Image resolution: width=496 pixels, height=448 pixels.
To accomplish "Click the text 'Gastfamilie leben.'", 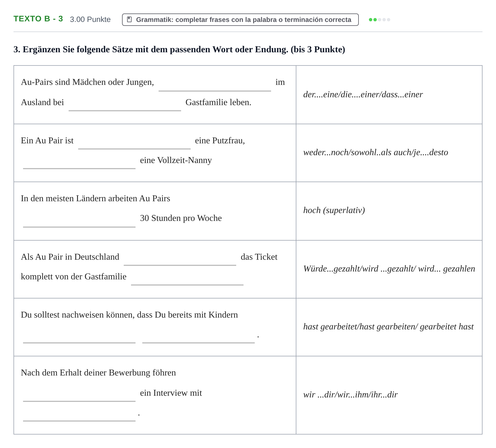I will point(218,102).
